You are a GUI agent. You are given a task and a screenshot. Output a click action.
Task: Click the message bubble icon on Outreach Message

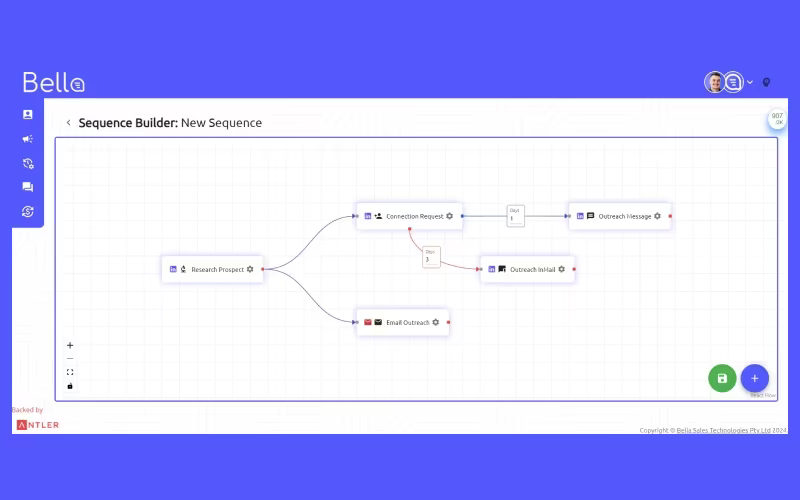click(590, 216)
